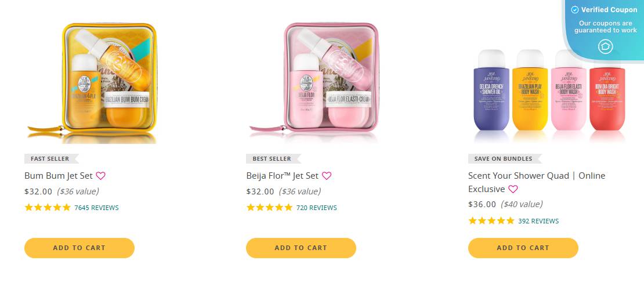This screenshot has width=644, height=282.
Task: Add Scent Your Shower Quad to wishlist heart
Action: click(513, 189)
